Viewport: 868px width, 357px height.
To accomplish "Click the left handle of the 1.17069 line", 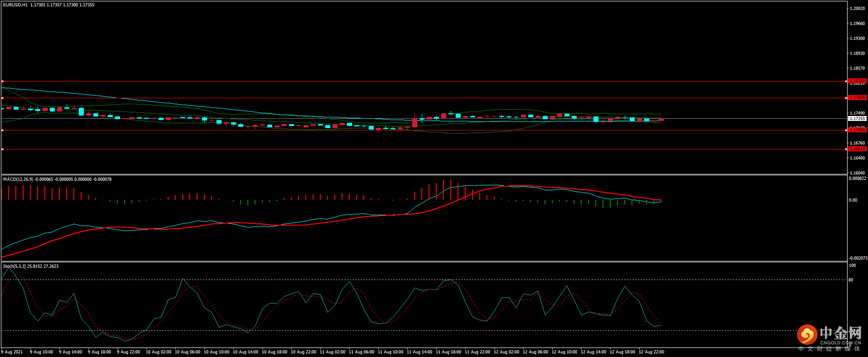I will pos(2,130).
